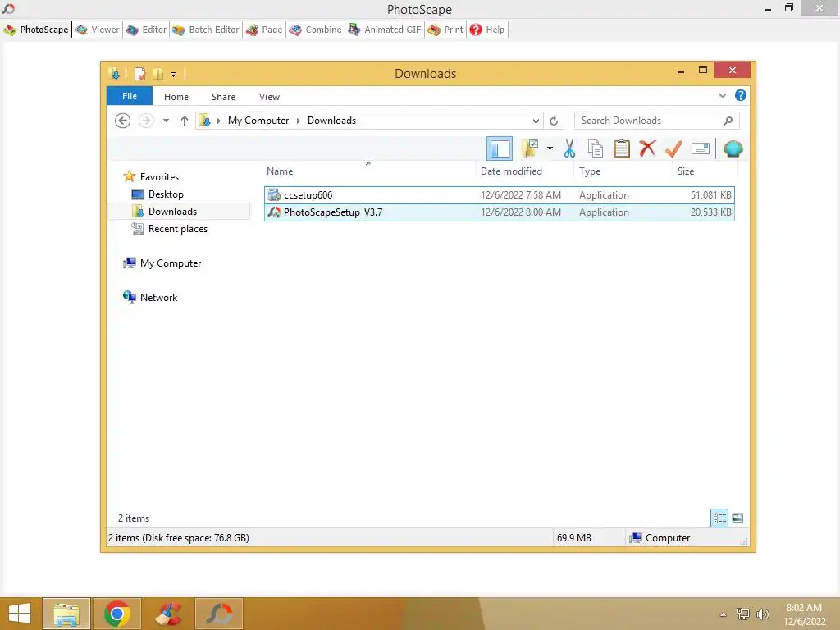The width and height of the screenshot is (840, 630).
Task: Open the Home ribbon tab
Action: [176, 97]
